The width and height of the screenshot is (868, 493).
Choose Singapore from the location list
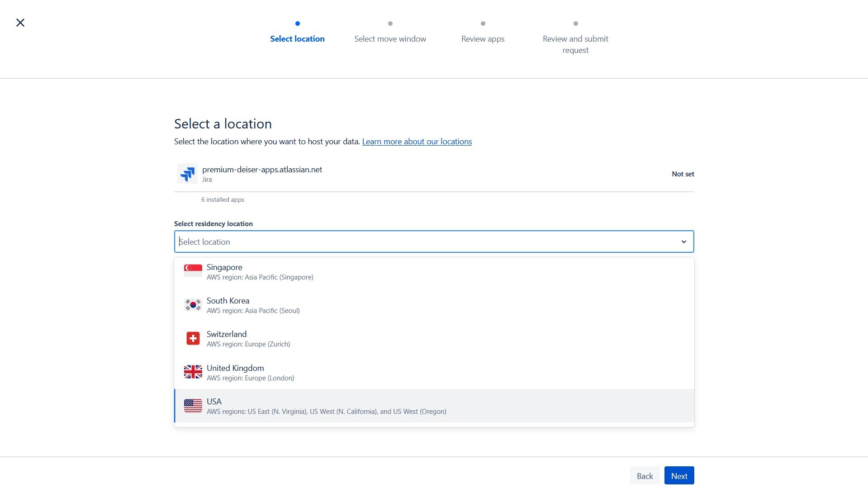tap(434, 272)
